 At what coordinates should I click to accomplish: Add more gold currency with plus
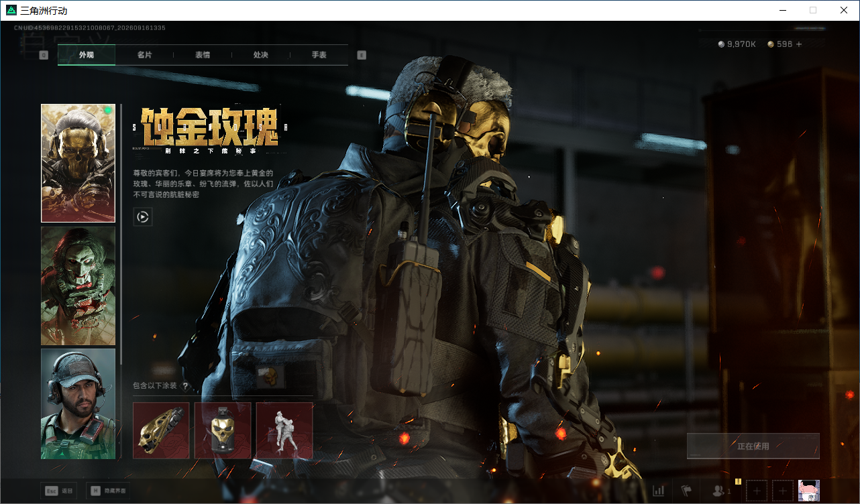click(799, 44)
